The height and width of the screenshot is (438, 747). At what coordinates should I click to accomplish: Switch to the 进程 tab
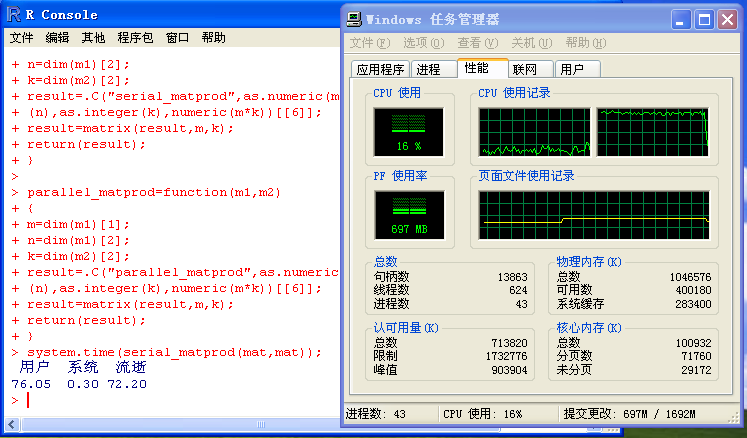coord(428,69)
